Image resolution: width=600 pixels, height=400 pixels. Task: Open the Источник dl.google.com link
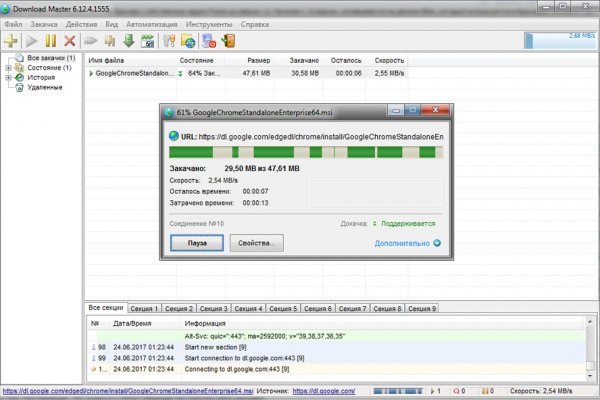point(324,391)
